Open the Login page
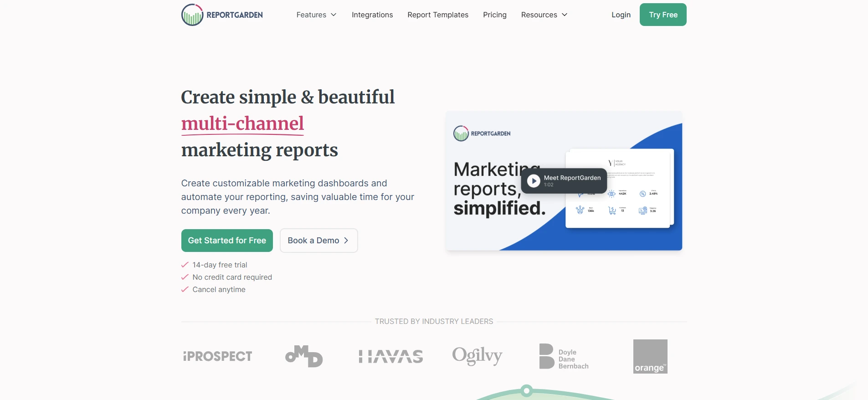The image size is (868, 400). 621,15
